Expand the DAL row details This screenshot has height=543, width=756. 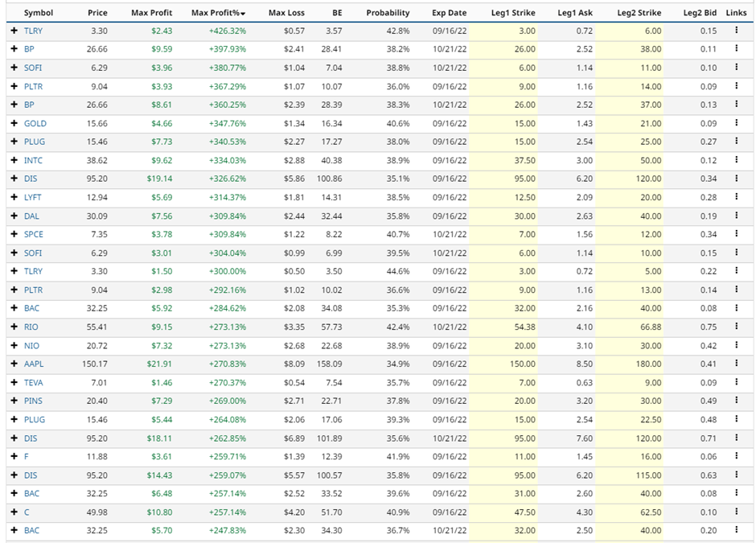[x=14, y=216]
